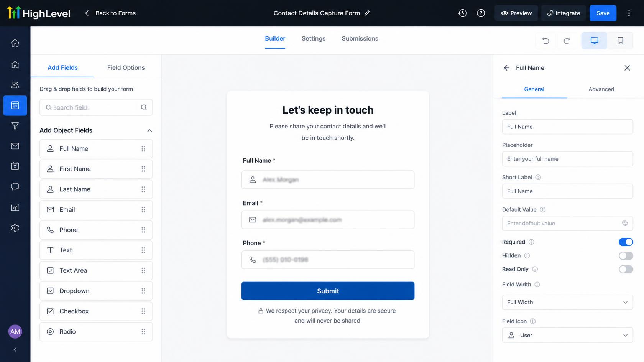
Task: Open version history clock icon
Action: 462,13
